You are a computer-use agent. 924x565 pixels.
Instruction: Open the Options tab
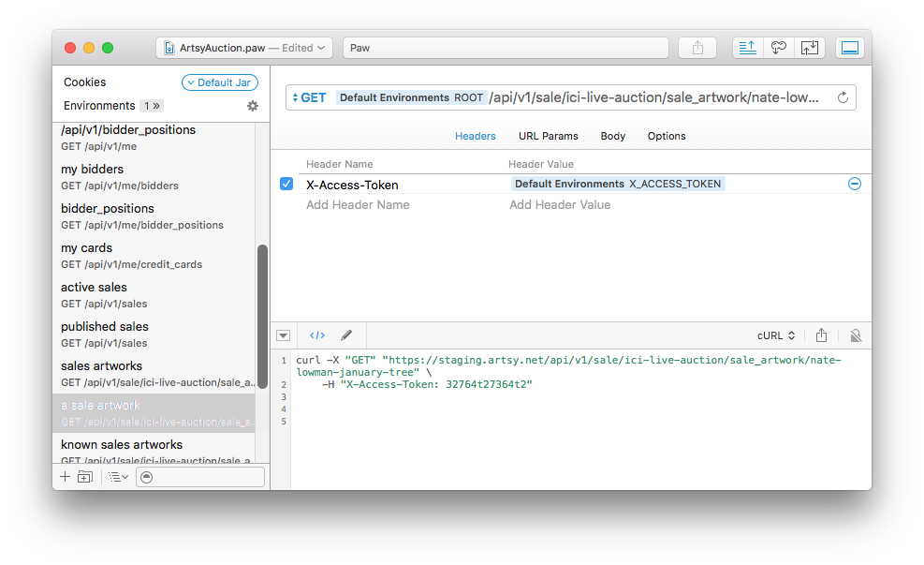[667, 136]
